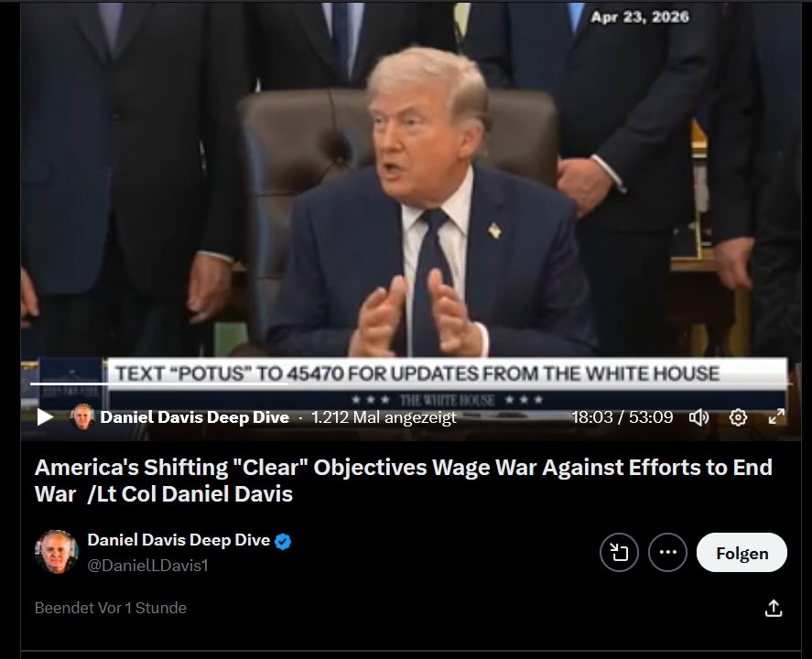Click the broadcast title America's Shifting Objectives
Viewport: 812px width, 659px height.
pos(404,481)
